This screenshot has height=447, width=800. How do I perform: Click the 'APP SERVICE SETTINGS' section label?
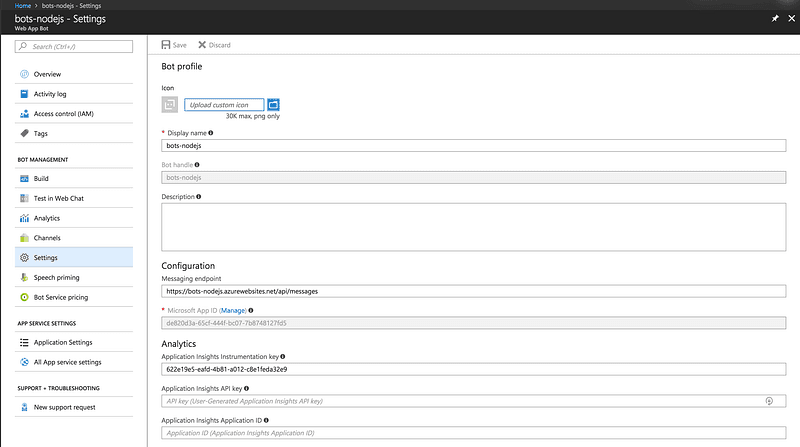[x=47, y=324]
